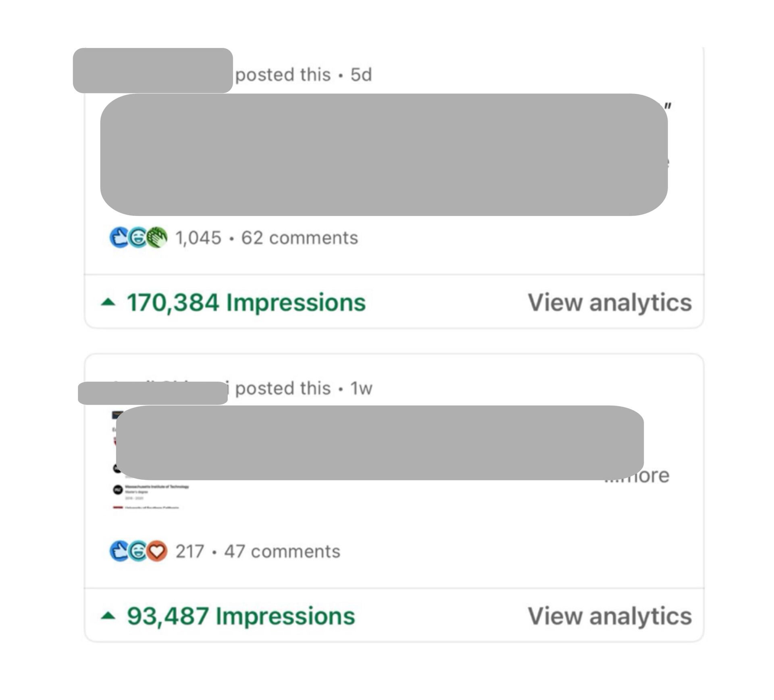Click the green arrow beside 170,384 Impressions

[x=108, y=302]
